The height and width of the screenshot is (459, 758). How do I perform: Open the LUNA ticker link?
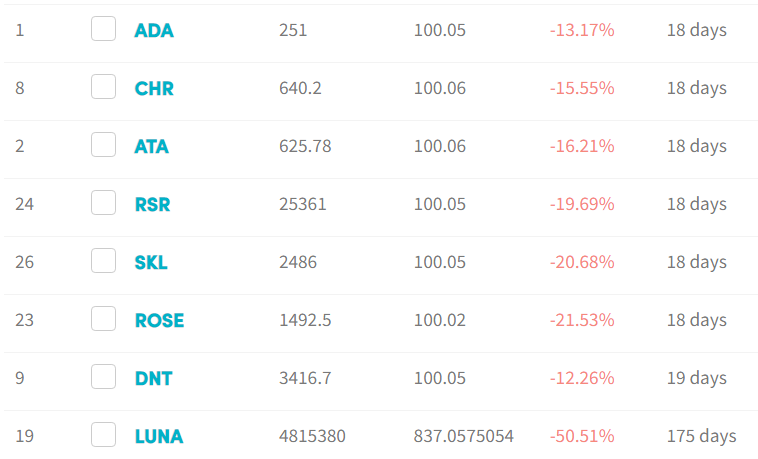click(159, 437)
